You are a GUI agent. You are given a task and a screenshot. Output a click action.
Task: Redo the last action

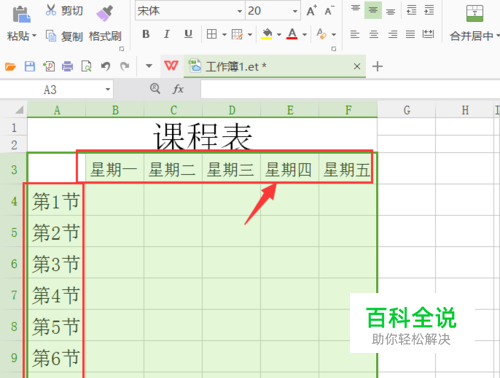pos(125,67)
